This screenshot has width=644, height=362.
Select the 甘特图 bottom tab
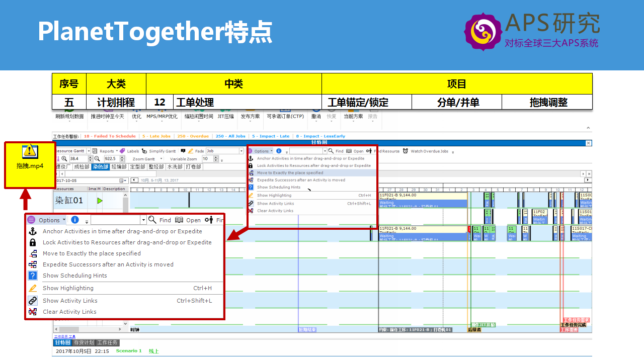coord(63,342)
